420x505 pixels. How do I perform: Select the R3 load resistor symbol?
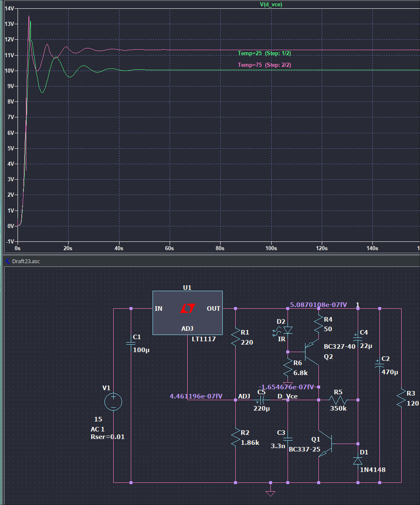(401, 398)
